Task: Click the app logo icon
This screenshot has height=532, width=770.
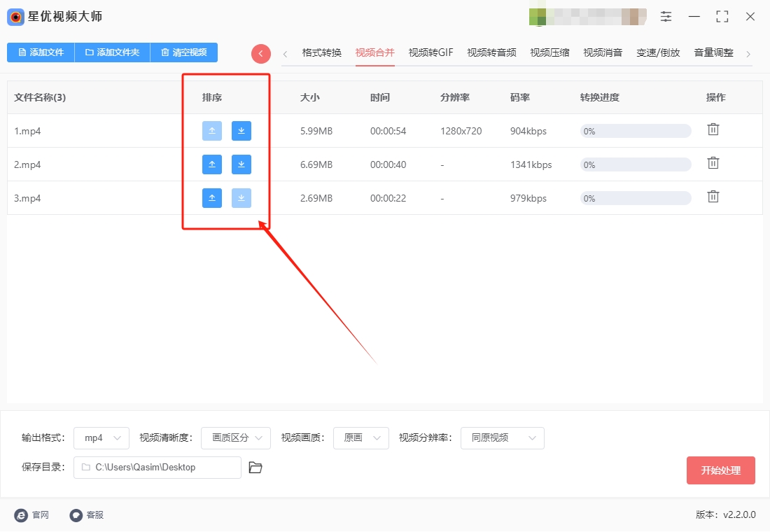Action: click(x=15, y=17)
